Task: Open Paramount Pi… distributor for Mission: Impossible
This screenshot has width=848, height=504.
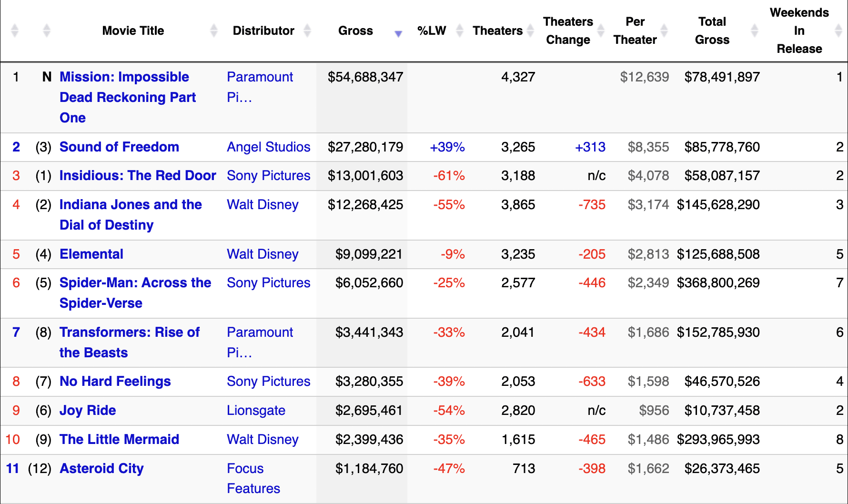Action: pyautogui.click(x=260, y=87)
